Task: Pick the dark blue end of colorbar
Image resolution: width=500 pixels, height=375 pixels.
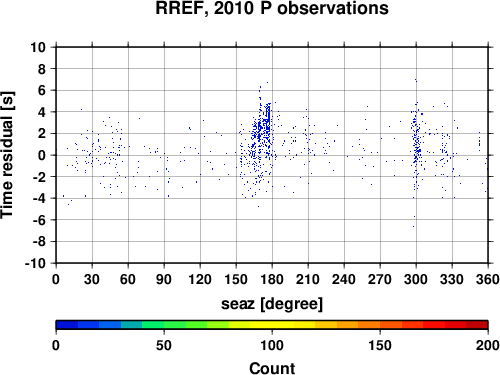Action: (67, 325)
